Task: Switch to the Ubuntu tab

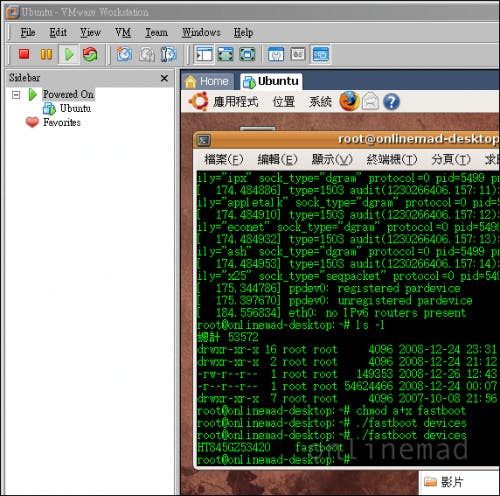Action: (x=271, y=81)
